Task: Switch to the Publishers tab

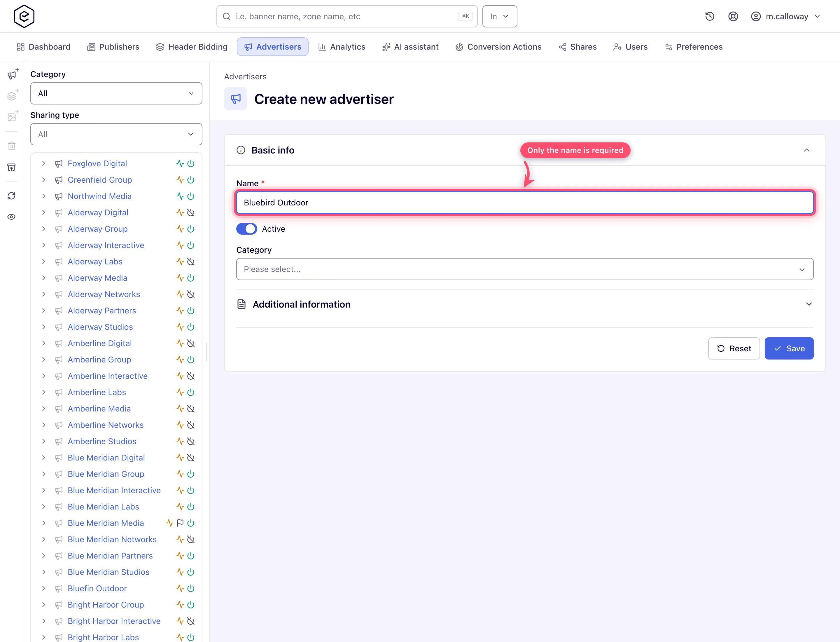Action: pyautogui.click(x=113, y=47)
